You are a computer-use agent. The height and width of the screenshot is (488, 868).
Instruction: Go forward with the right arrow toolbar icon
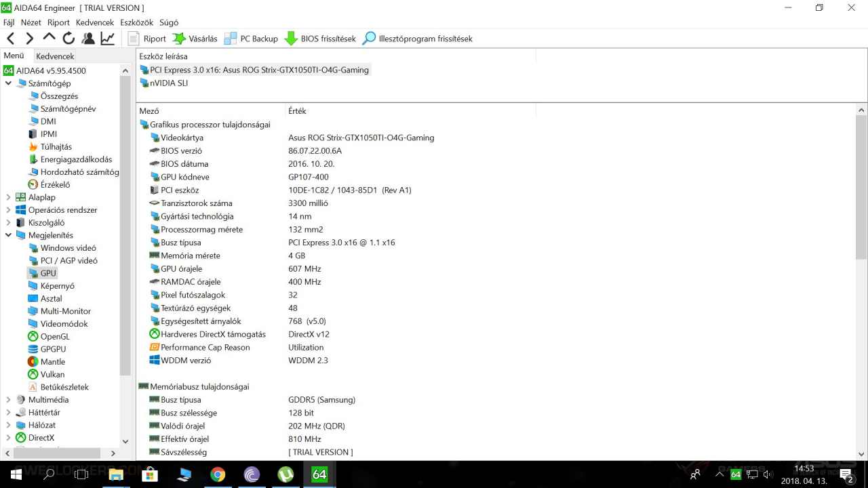pos(29,39)
